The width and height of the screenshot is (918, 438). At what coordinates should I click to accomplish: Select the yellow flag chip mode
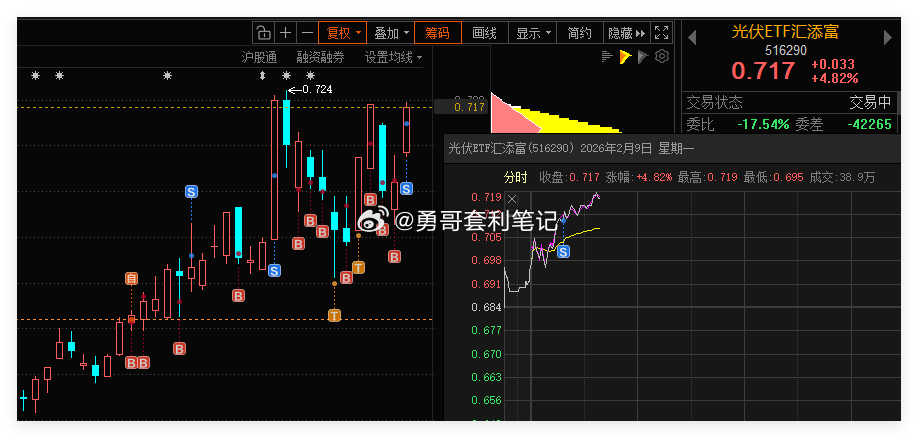[x=625, y=57]
